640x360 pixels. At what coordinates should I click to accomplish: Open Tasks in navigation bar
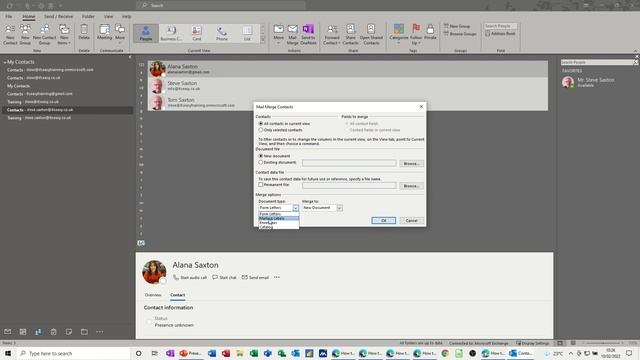coord(53,332)
